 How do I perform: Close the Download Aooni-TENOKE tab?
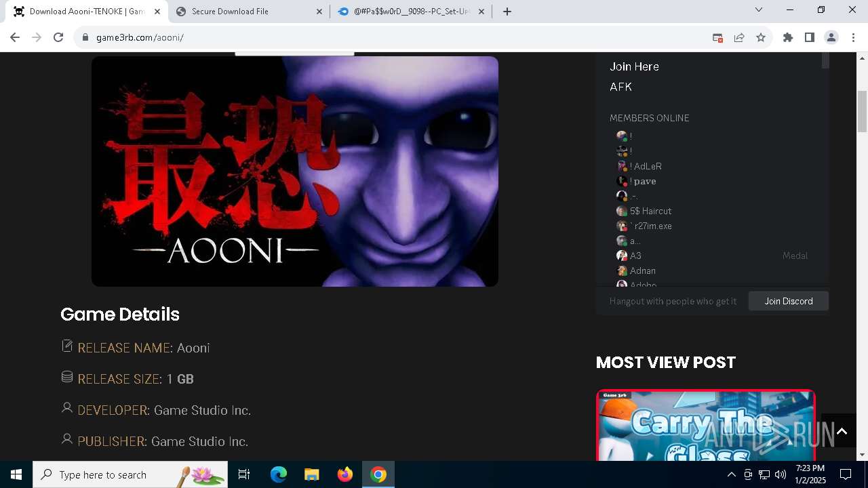[157, 12]
